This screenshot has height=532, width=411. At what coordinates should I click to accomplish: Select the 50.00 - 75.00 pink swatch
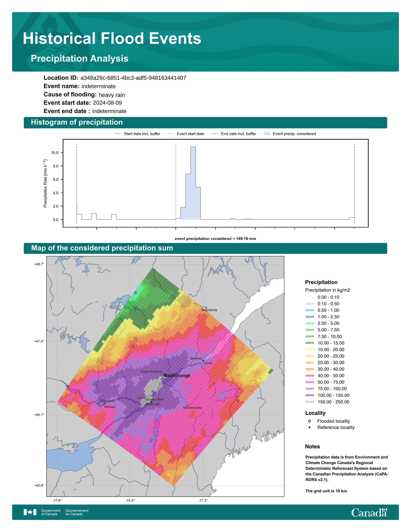tap(310, 382)
